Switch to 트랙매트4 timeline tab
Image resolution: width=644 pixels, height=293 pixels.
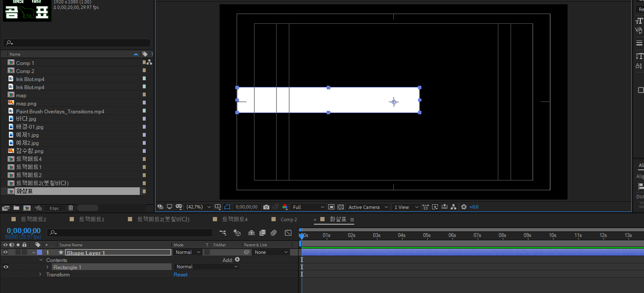(234, 219)
